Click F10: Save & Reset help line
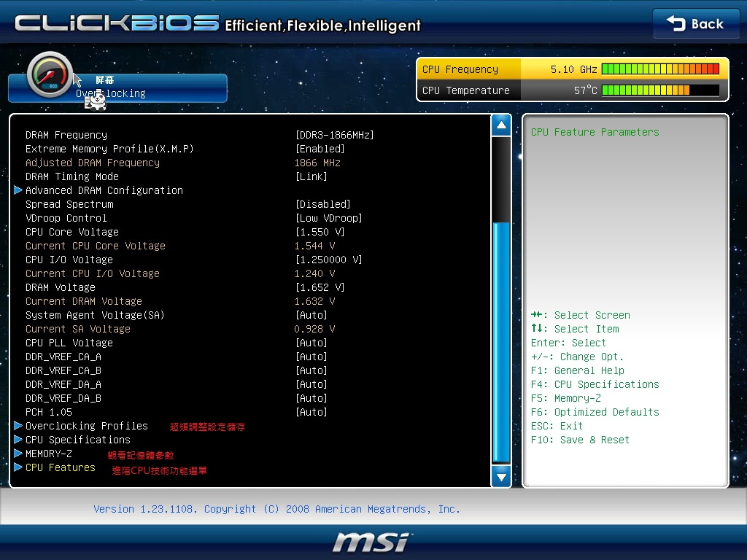Screen dimensions: 747x560 (580, 440)
